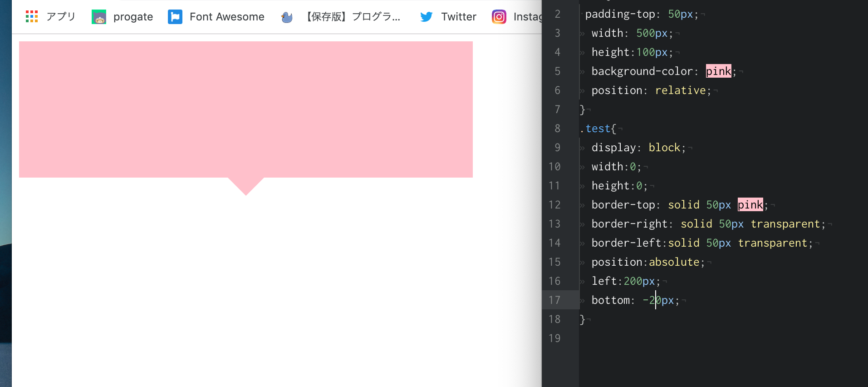This screenshot has width=868, height=387.
Task: Click 'height:0;' in the editor
Action: (x=619, y=186)
